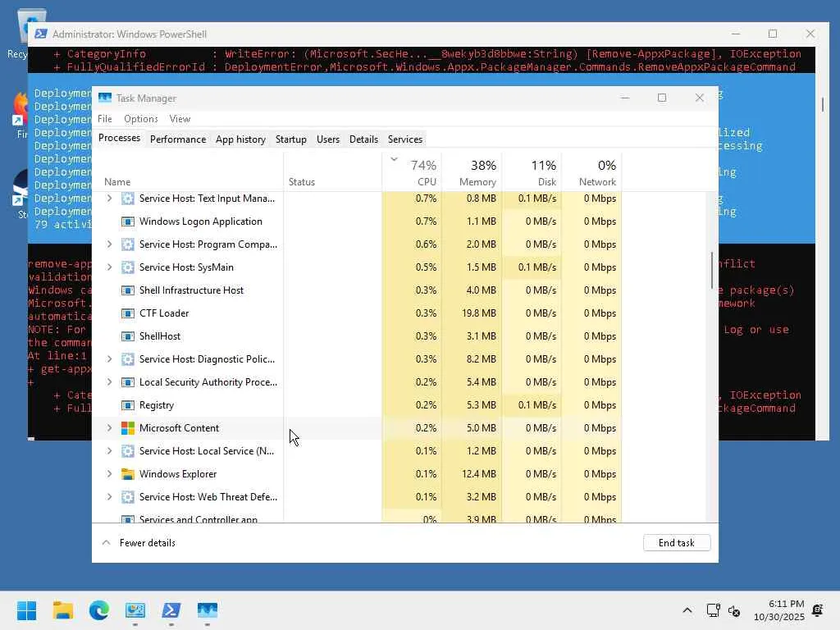The image size is (840, 630).
Task: Click the network status tray icon
Action: (713, 610)
